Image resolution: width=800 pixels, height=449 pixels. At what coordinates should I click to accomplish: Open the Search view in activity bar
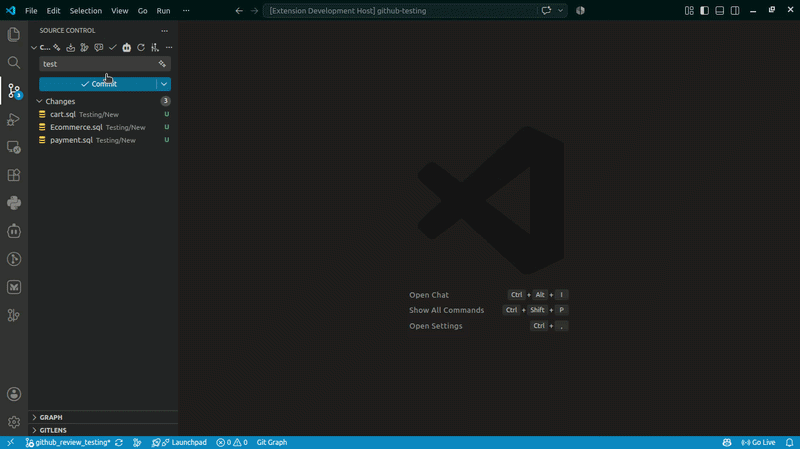click(x=14, y=63)
